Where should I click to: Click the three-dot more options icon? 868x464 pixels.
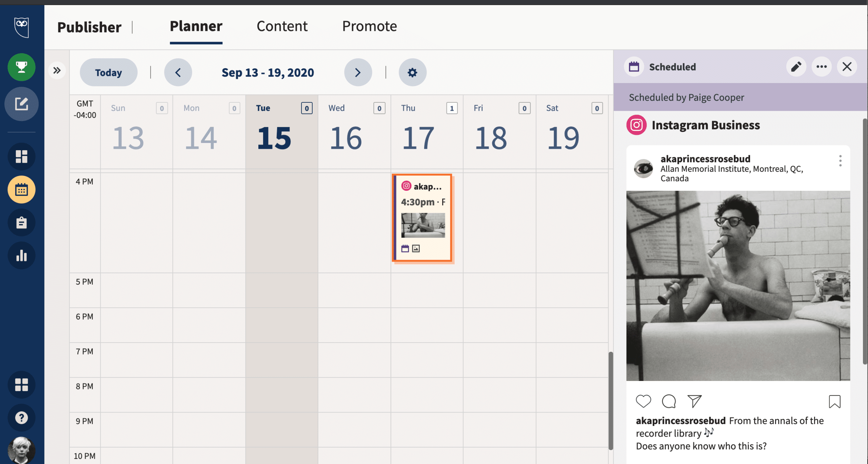pos(822,66)
